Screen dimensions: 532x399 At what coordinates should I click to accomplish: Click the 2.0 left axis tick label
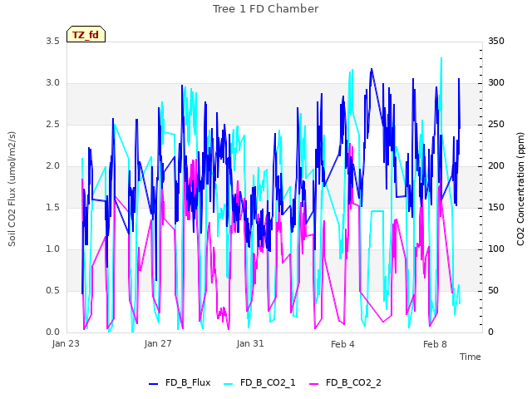[52, 166]
